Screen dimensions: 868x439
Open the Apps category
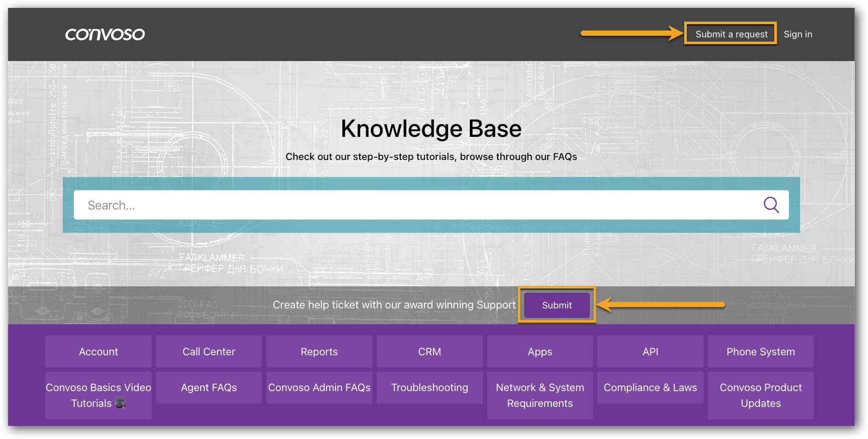[540, 352]
